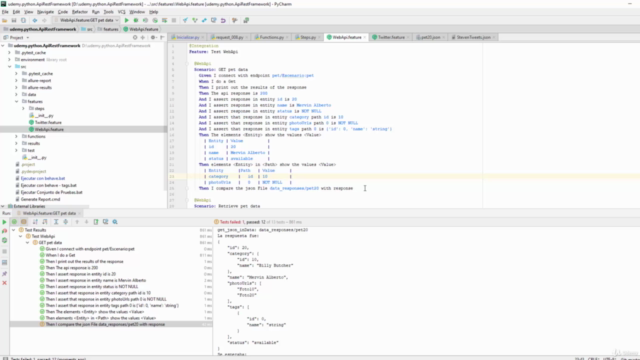This screenshot has width=640, height=360.
Task: Click the VCS Commit icon
Action: tap(195, 20)
